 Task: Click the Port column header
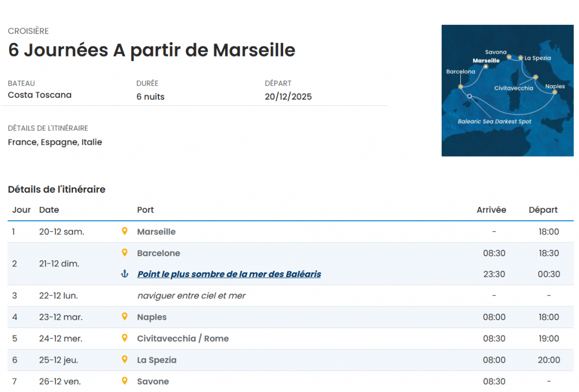point(145,210)
